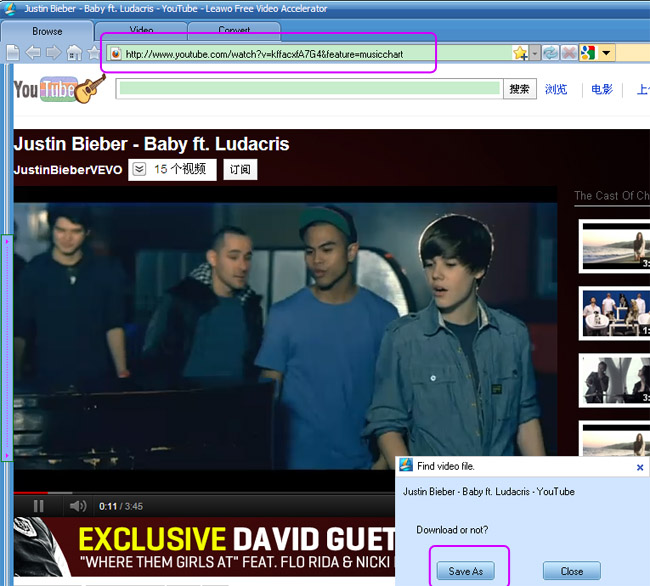Click Save As in Find video file dialog
650x586 pixels.
(466, 571)
